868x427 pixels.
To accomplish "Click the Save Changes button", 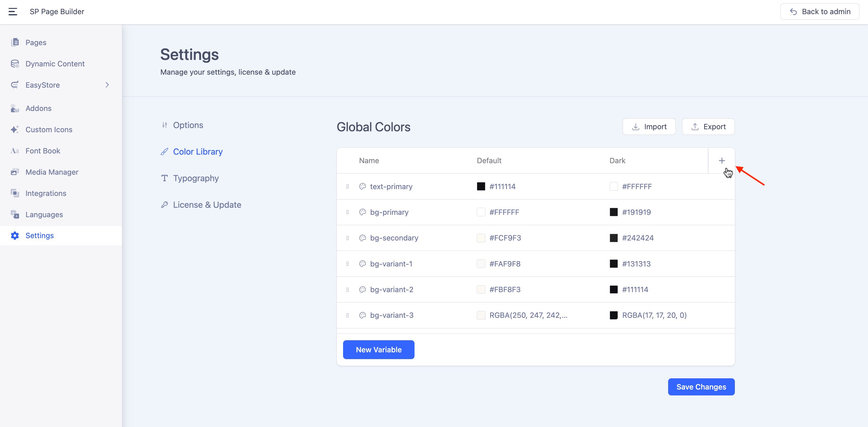I will 701,387.
